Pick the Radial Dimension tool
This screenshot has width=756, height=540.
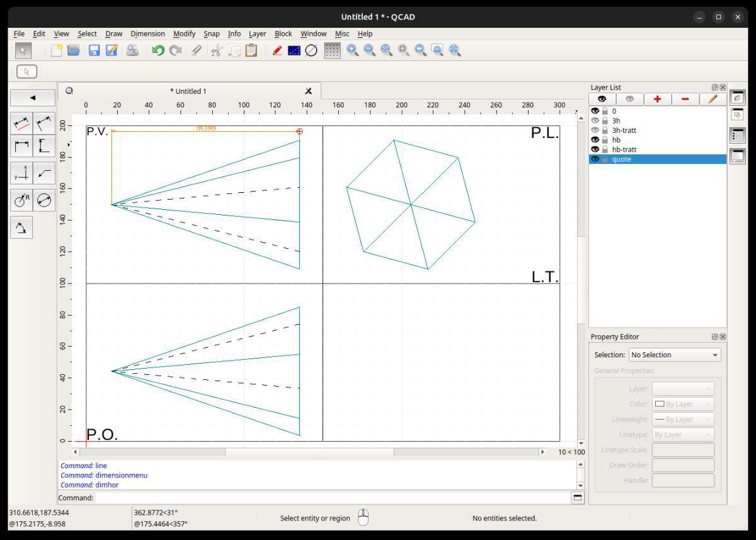pos(21,200)
